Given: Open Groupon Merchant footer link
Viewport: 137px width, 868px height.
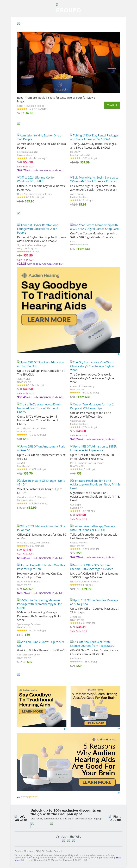Looking at the screenshot, I should pyautogui.click(x=24, y=851).
